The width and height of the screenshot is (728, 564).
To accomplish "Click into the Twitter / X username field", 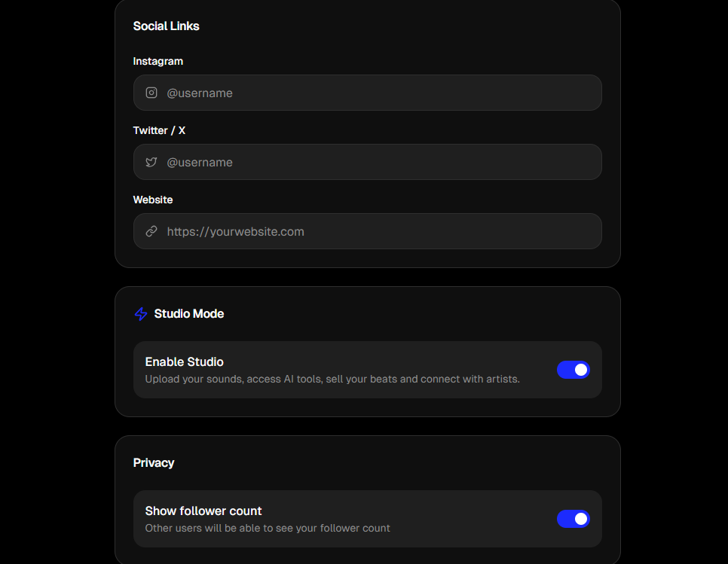I will point(377,162).
